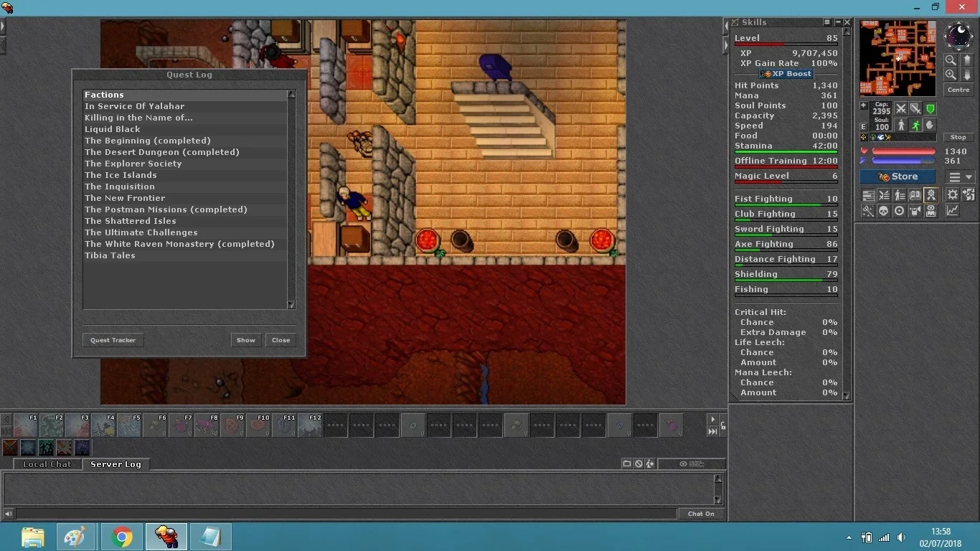The height and width of the screenshot is (551, 980).
Task: Click the F12 action bar slot
Action: (309, 425)
